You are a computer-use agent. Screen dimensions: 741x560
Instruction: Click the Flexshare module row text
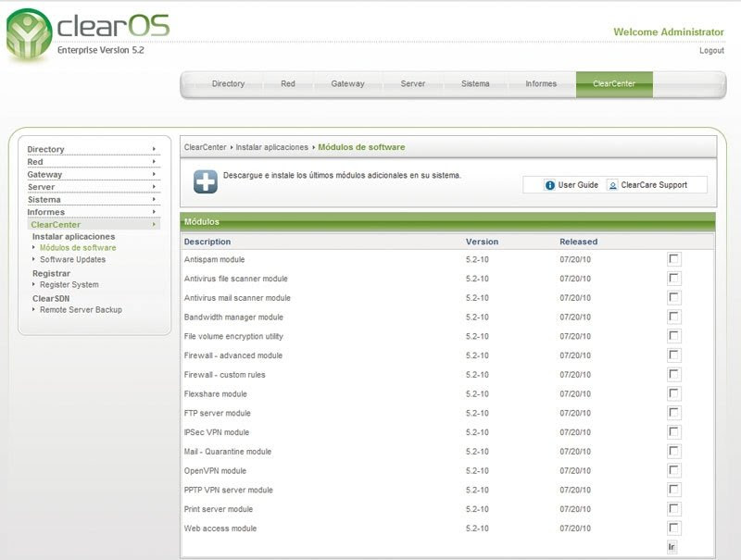click(x=216, y=393)
